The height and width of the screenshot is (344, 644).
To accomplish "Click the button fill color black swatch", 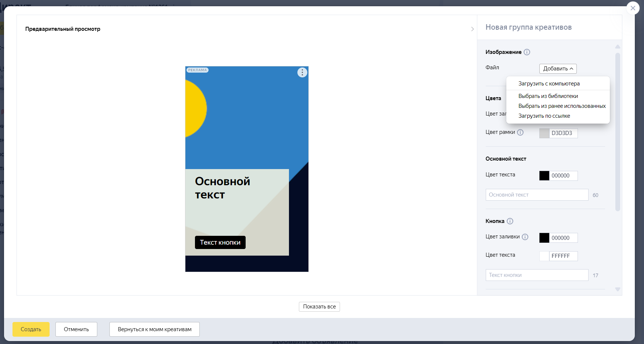I will coord(544,238).
